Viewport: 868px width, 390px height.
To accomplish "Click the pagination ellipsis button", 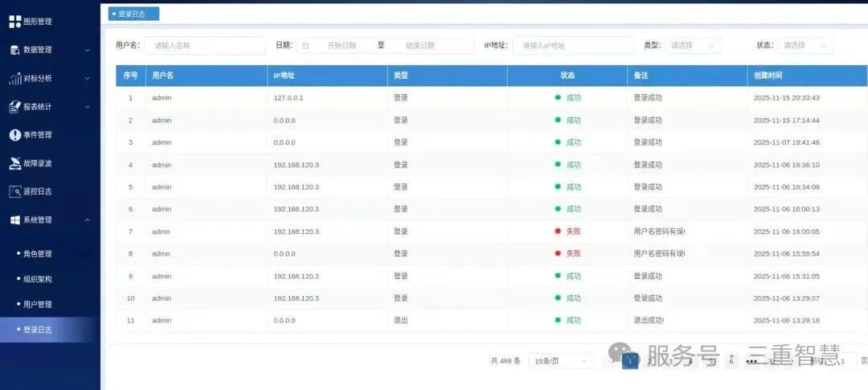I will click(x=751, y=361).
